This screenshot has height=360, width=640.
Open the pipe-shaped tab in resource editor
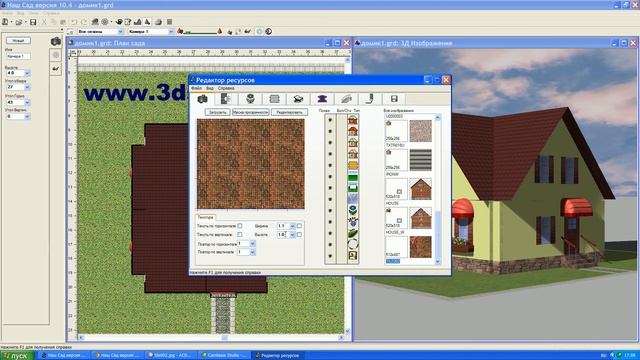[x=370, y=99]
